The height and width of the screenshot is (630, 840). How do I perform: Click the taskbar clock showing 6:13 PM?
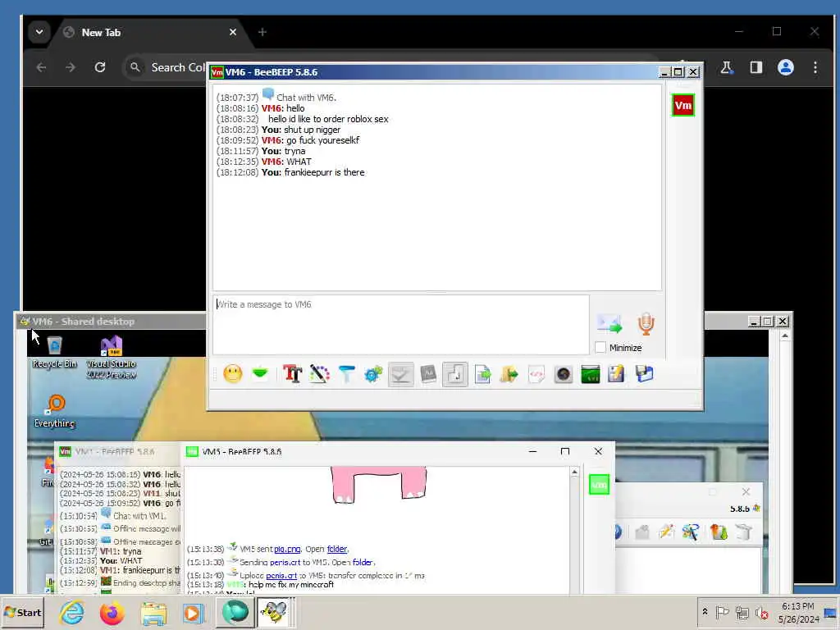click(x=798, y=612)
